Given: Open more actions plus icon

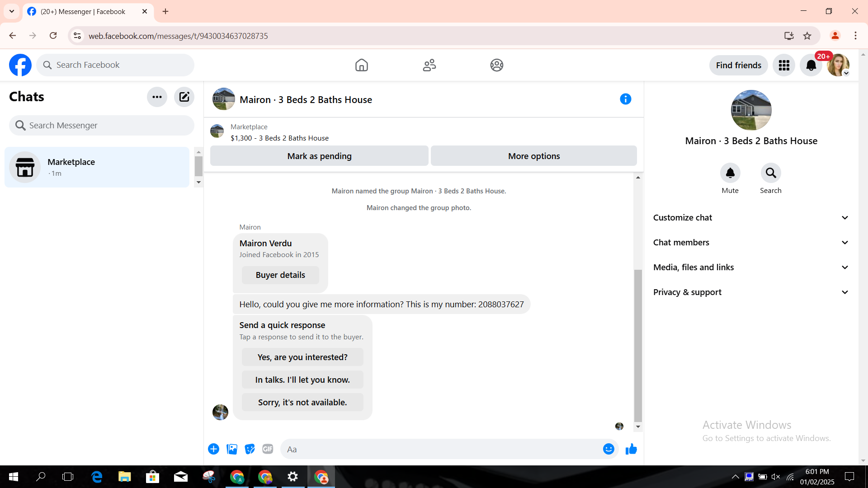Looking at the screenshot, I should pos(214,449).
